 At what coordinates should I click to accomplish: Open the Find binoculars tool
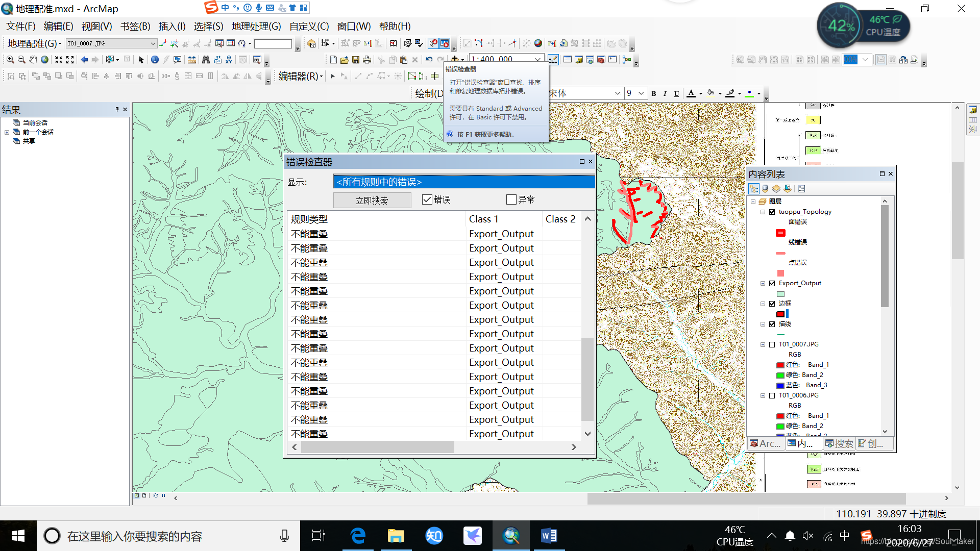(x=206, y=60)
